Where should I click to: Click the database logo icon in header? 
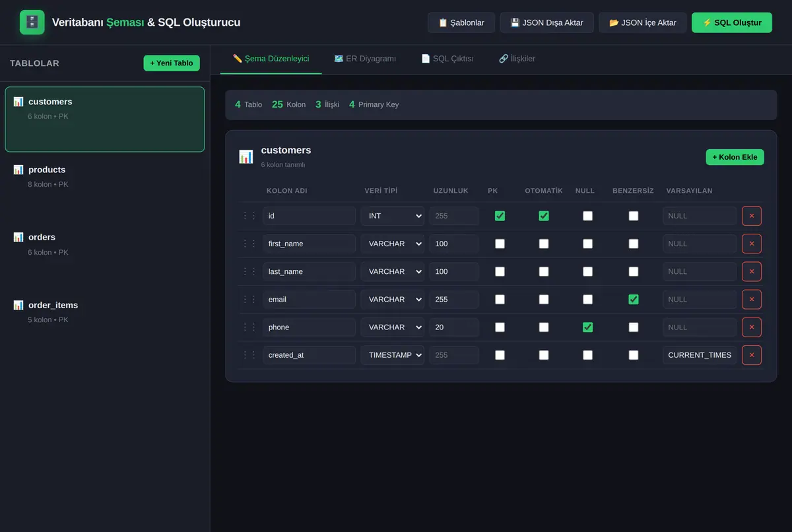pos(32,22)
